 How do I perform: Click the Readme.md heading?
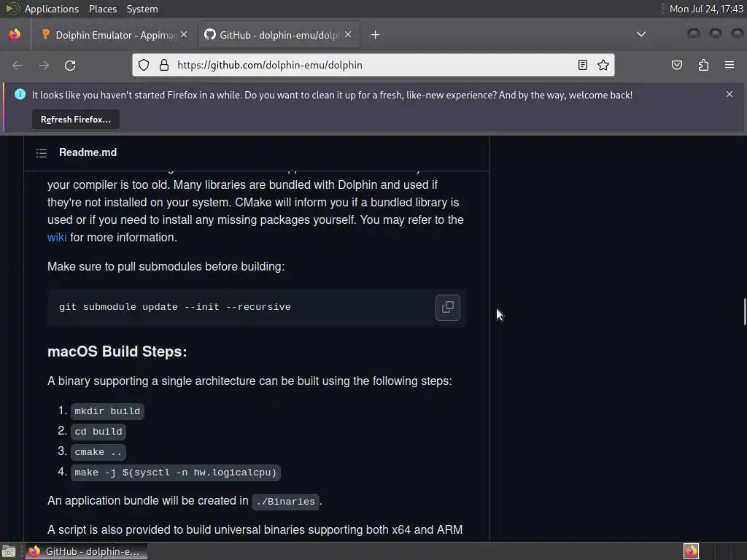pyautogui.click(x=88, y=152)
